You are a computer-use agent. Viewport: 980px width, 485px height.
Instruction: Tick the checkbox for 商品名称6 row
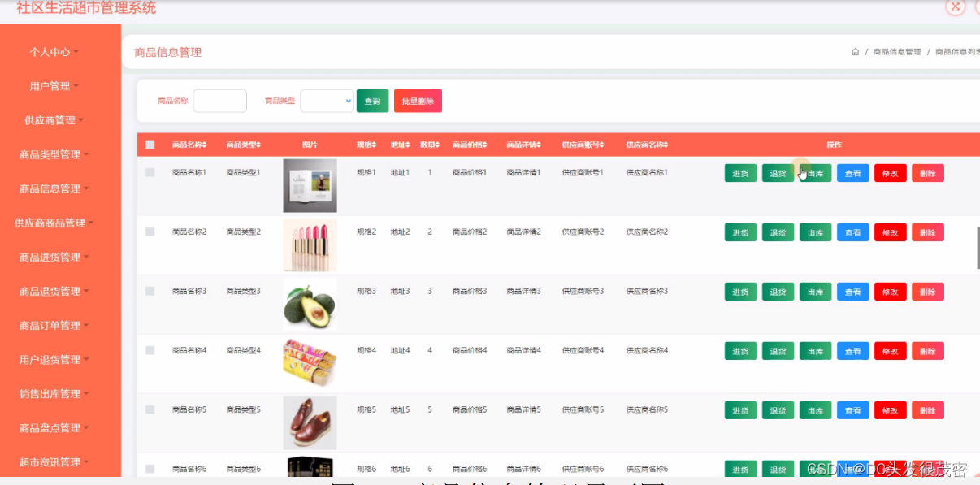click(x=150, y=469)
